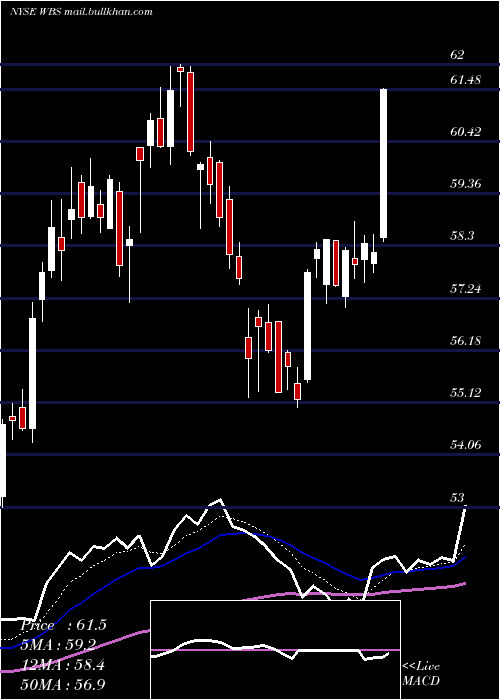Image resolution: width=500 pixels, height=700 pixels.
Task: Click the '<<Live MACD' label
Action: (421, 673)
